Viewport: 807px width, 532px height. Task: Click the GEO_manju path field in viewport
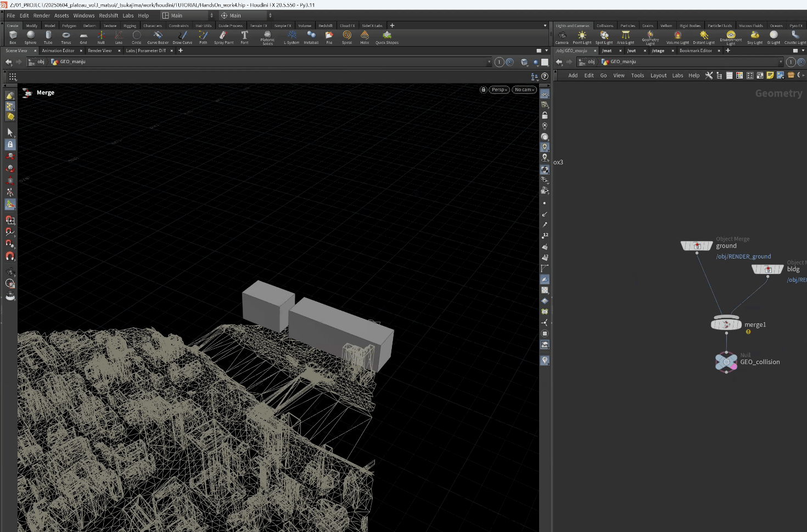(x=72, y=61)
